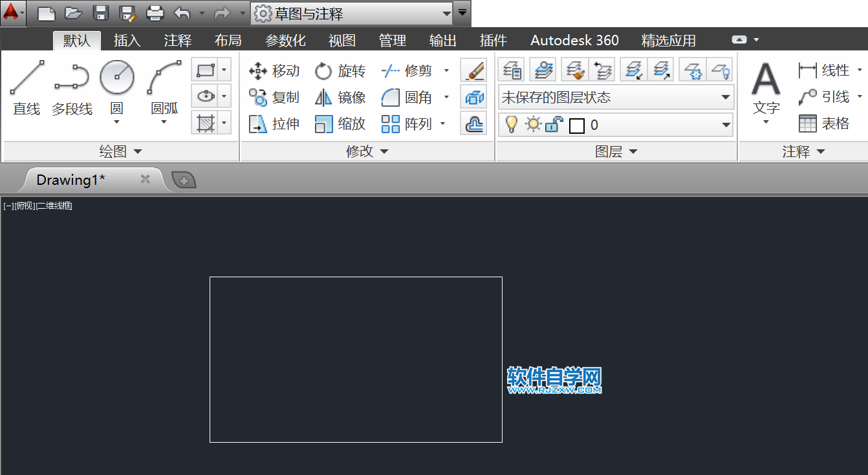The image size is (868, 475).
Task: Toggle layer 0 freeze/thaw sun icon
Action: click(x=533, y=124)
